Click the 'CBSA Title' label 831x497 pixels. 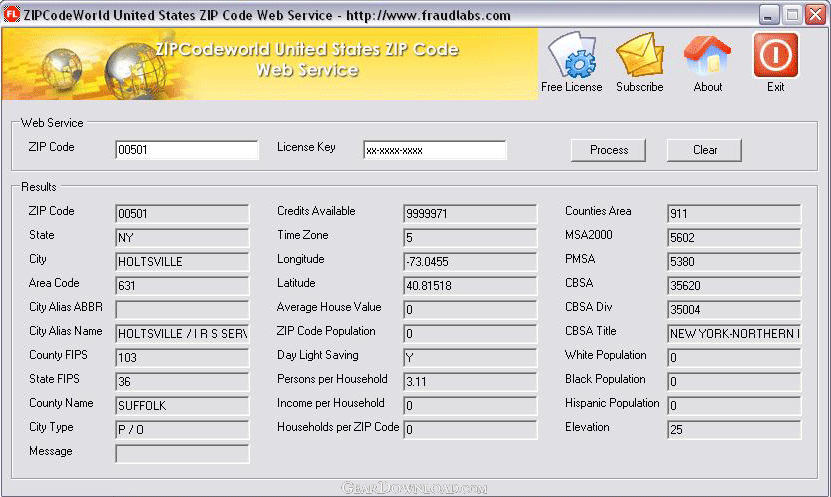pyautogui.click(x=590, y=331)
